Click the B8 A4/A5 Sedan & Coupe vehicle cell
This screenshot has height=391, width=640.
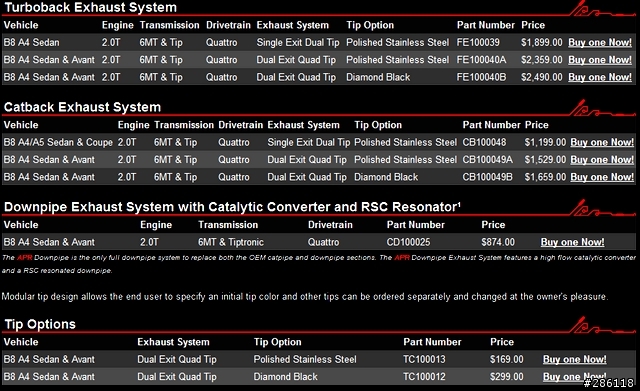coord(58,142)
